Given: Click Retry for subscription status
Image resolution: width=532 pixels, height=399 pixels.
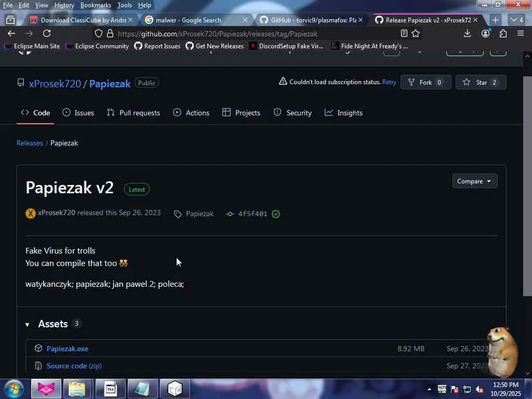Looking at the screenshot, I should (389, 82).
